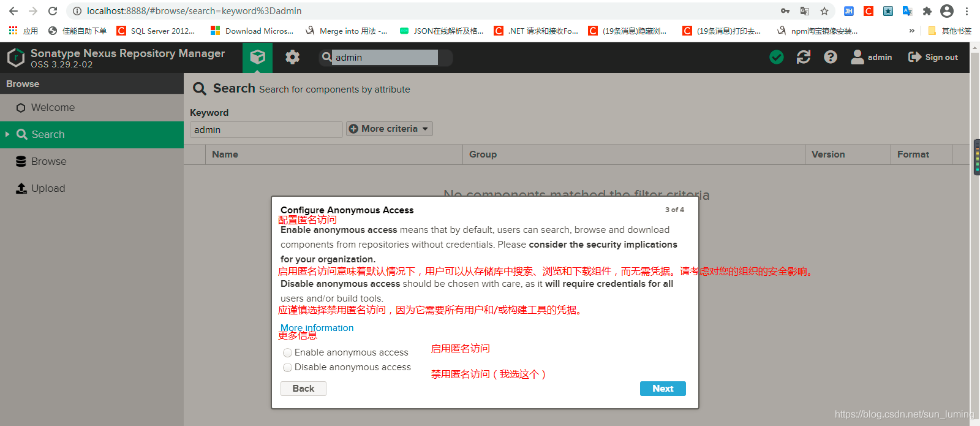
Task: Click the browser address bar URL
Action: pyautogui.click(x=194, y=11)
